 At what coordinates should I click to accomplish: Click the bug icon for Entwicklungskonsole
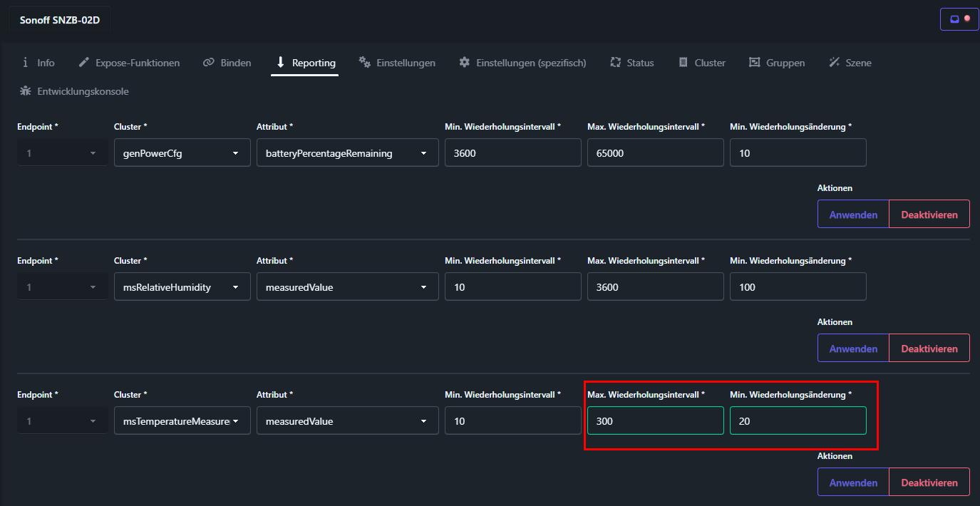coord(26,91)
